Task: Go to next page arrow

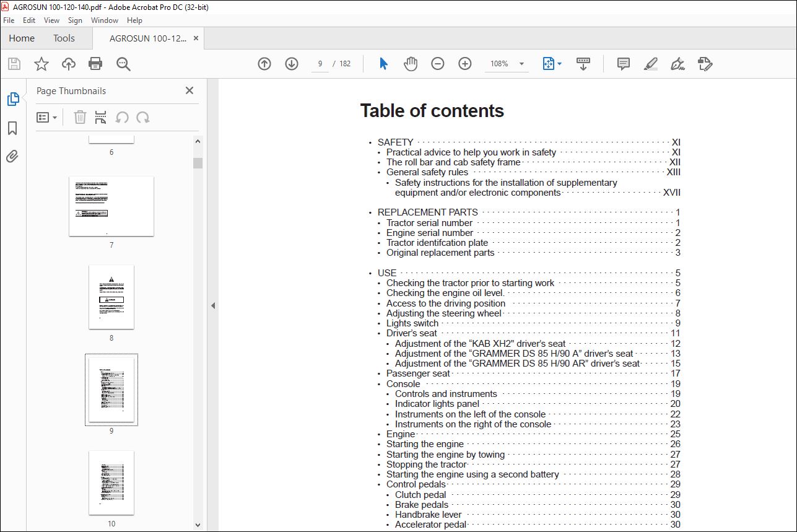Action: pyautogui.click(x=292, y=64)
